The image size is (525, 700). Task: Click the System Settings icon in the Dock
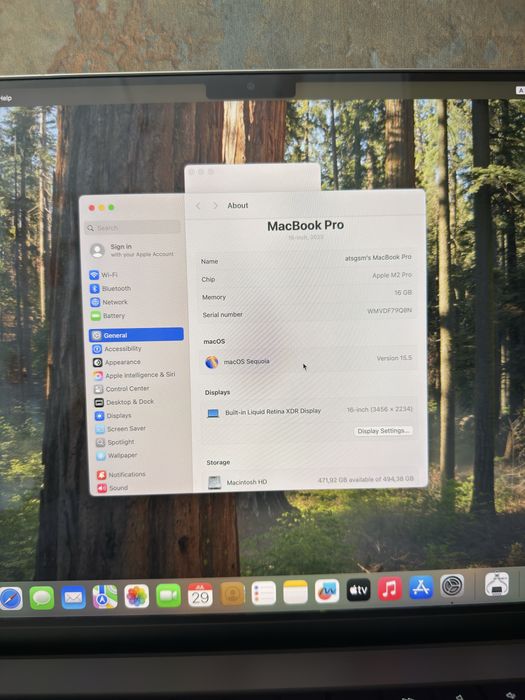(452, 586)
